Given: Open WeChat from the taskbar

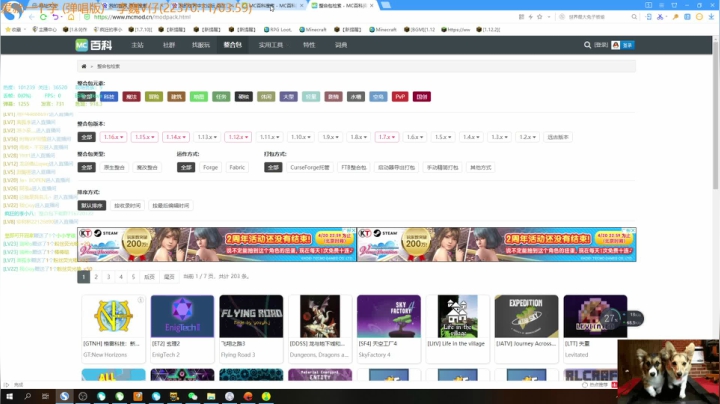Looking at the screenshot, I should click(x=193, y=396).
